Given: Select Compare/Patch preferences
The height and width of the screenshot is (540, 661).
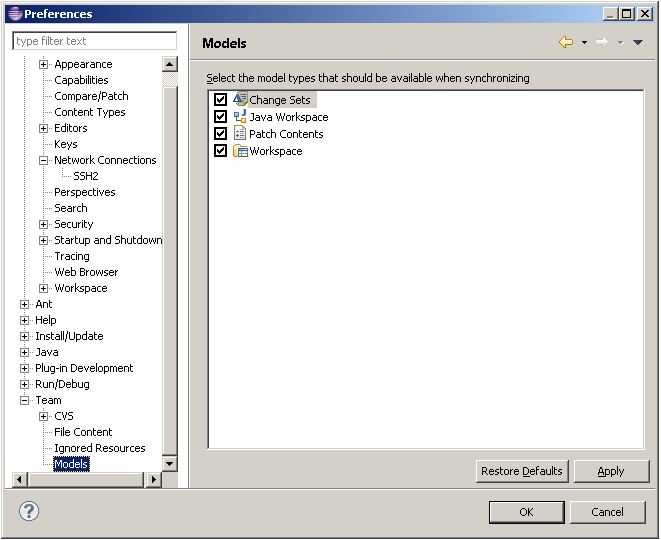Looking at the screenshot, I should [x=91, y=96].
